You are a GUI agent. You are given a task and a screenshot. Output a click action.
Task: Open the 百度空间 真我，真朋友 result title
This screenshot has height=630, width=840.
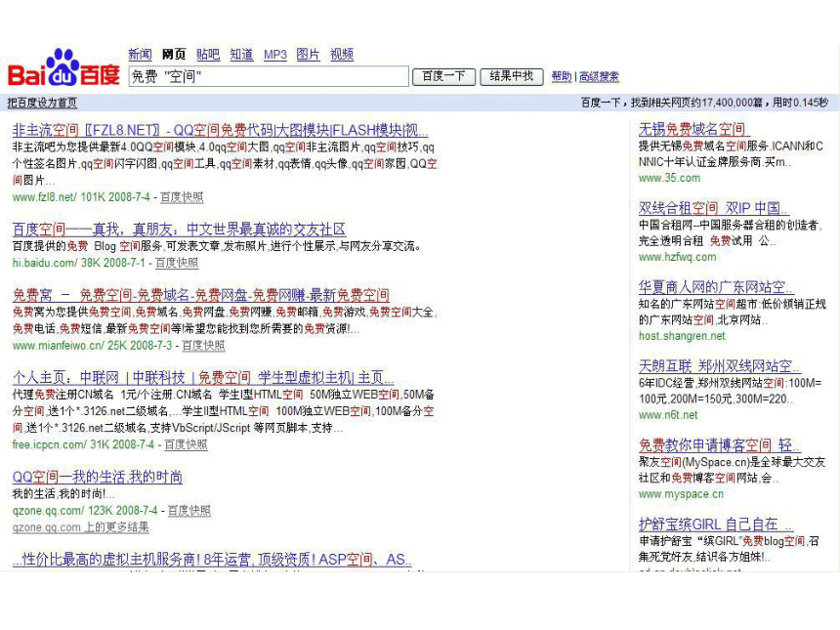click(x=179, y=230)
